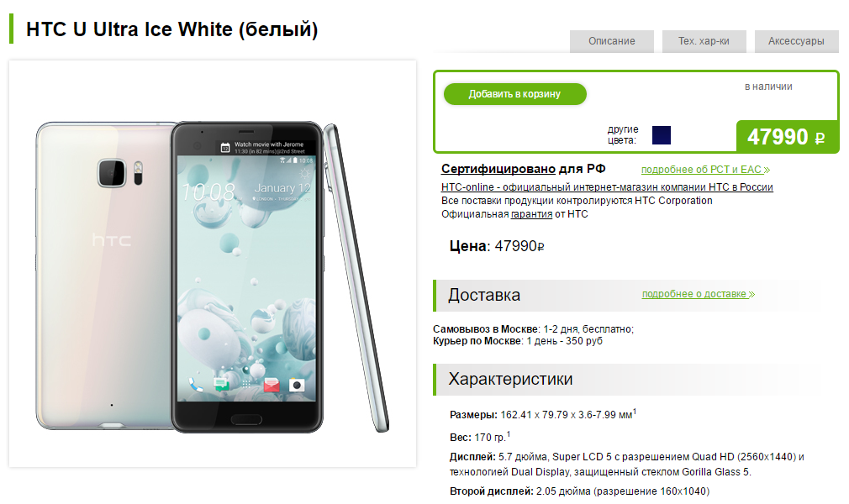Click the другие цвета label
This screenshot has height=504, width=849.
[x=623, y=134]
